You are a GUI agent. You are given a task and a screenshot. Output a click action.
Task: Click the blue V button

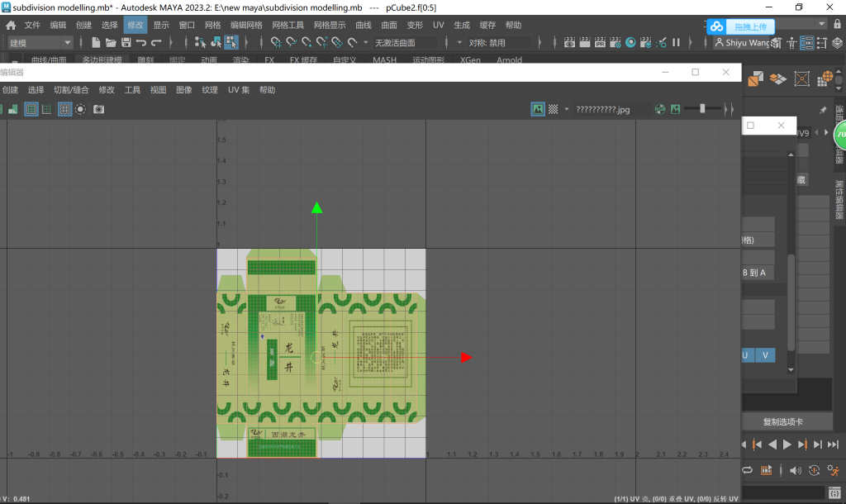pyautogui.click(x=765, y=355)
